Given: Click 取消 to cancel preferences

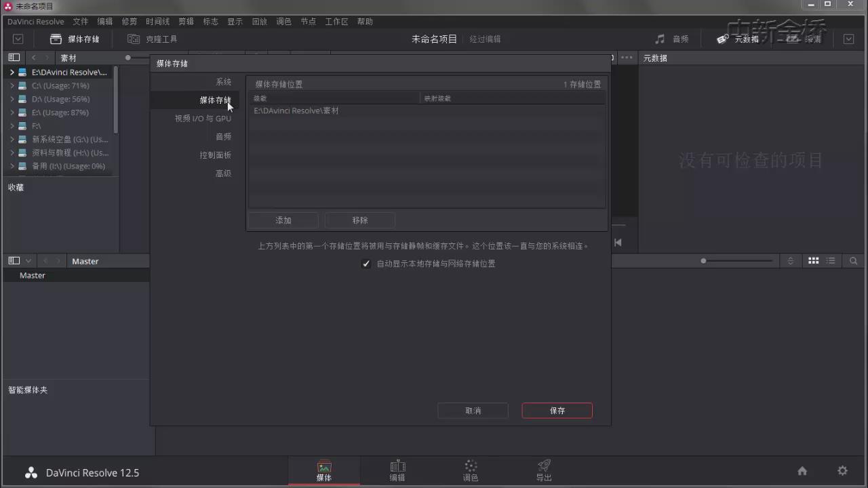Looking at the screenshot, I should tap(473, 411).
